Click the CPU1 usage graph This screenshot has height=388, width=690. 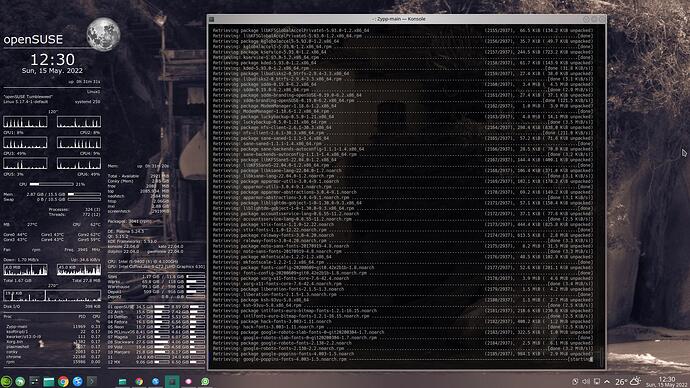25,122
